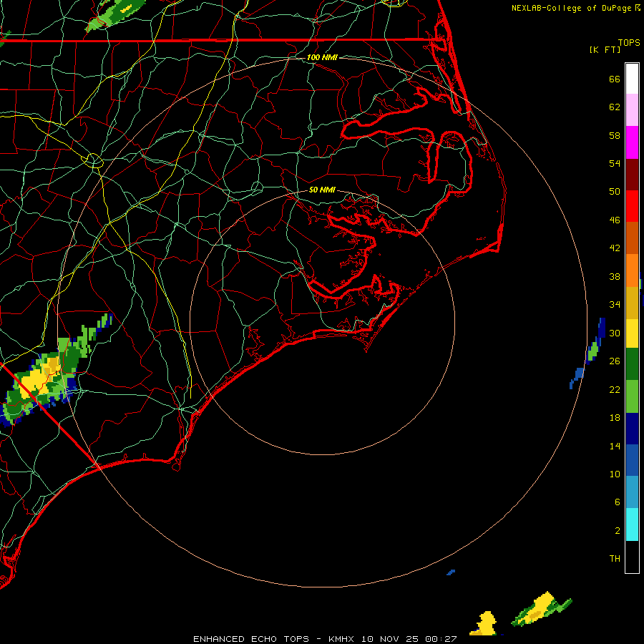Click the 00:27 timestamp in caption

point(441,639)
